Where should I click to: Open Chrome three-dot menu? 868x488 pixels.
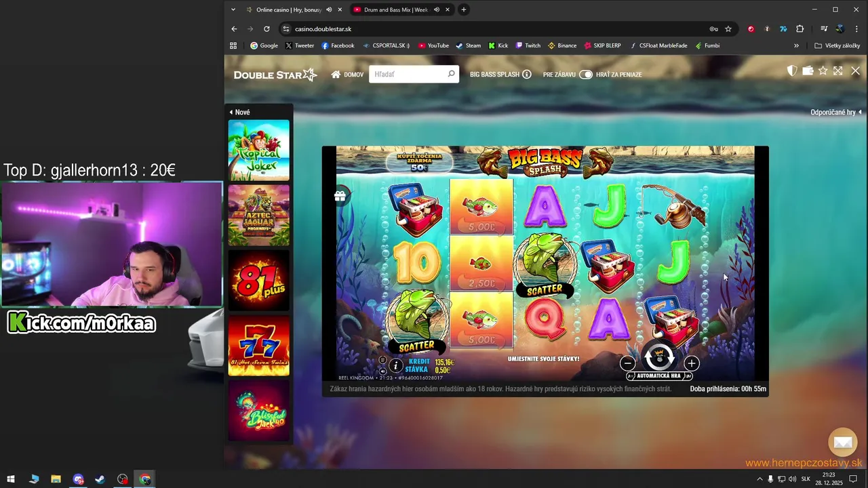[856, 29]
